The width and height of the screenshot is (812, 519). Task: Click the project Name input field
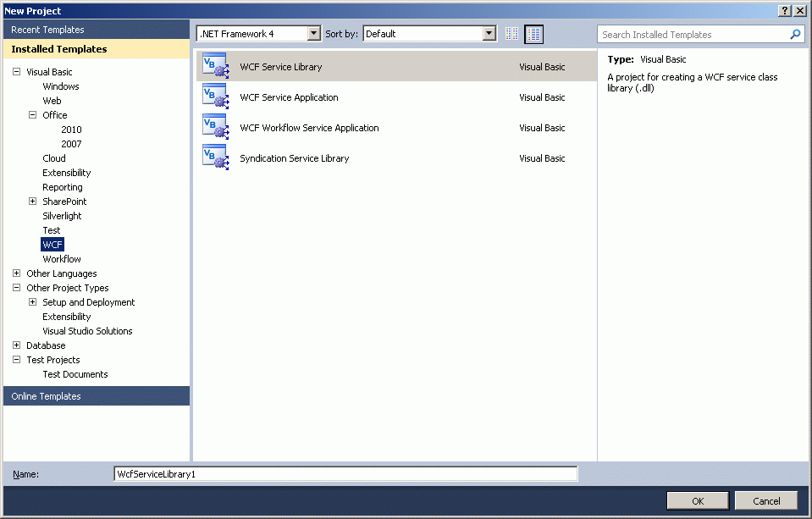pos(345,474)
